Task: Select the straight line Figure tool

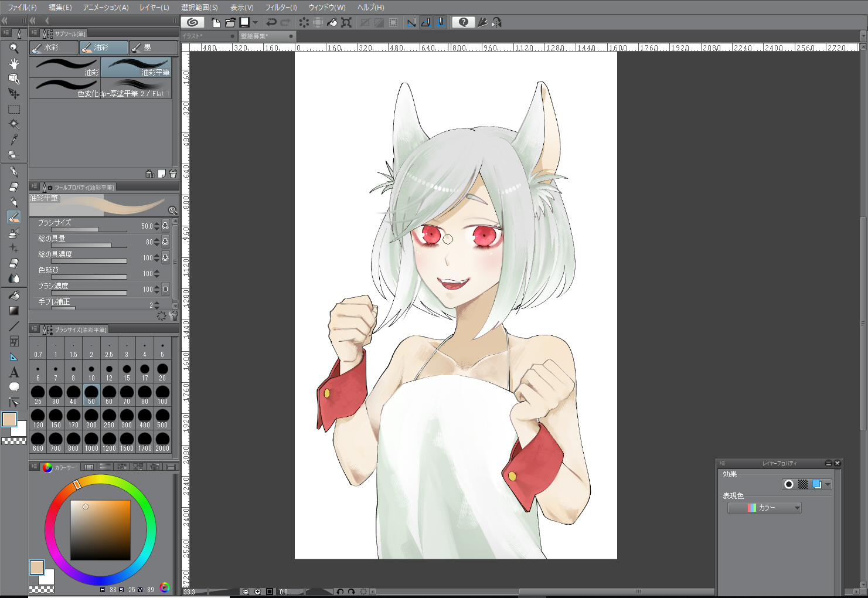Action: tap(14, 326)
